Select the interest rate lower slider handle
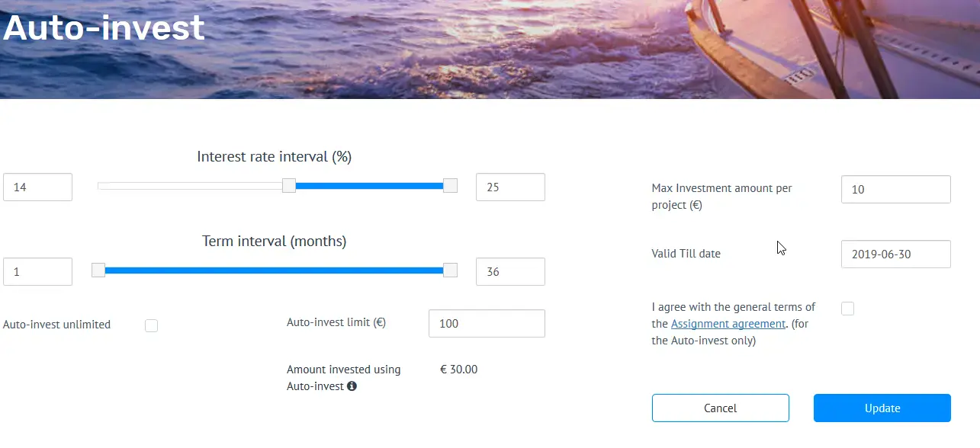980x448 pixels. click(x=289, y=186)
